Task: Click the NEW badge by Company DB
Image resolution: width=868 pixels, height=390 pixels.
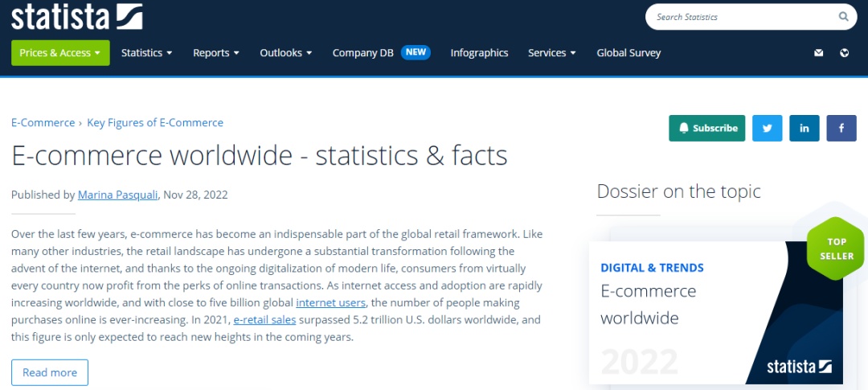Action: pyautogui.click(x=416, y=52)
